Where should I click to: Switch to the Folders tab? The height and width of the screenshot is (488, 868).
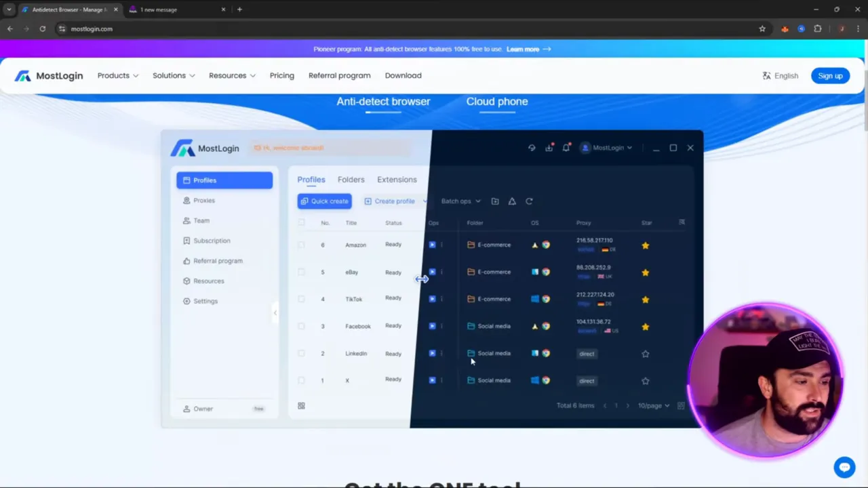(x=351, y=179)
